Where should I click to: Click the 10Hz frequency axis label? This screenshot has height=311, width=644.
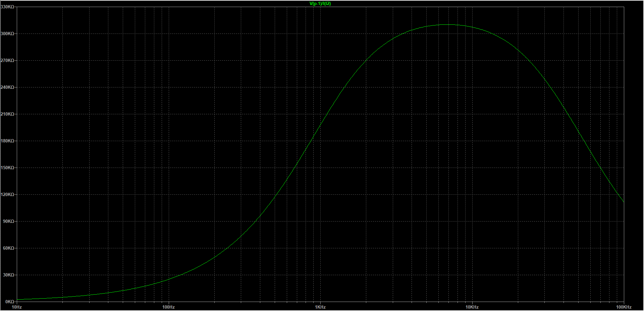coord(17,307)
